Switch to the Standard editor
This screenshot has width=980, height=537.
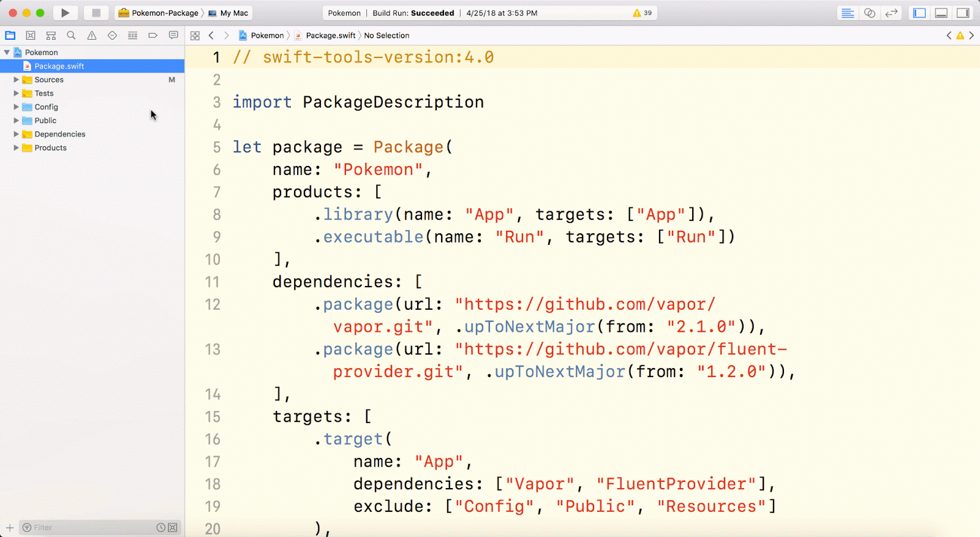[848, 13]
